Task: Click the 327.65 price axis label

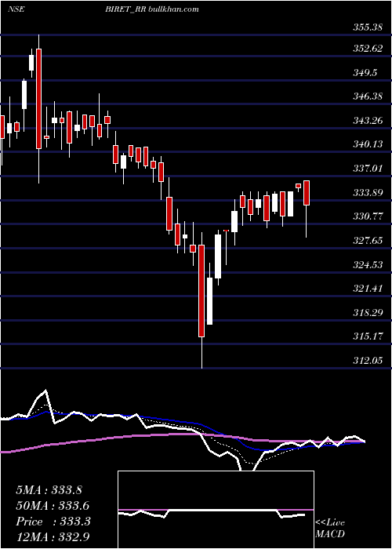Action: pyautogui.click(x=367, y=241)
